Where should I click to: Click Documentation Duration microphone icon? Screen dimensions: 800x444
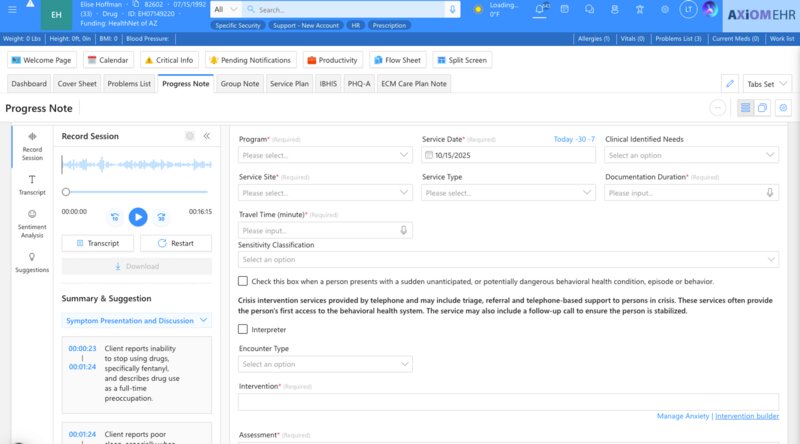769,193
